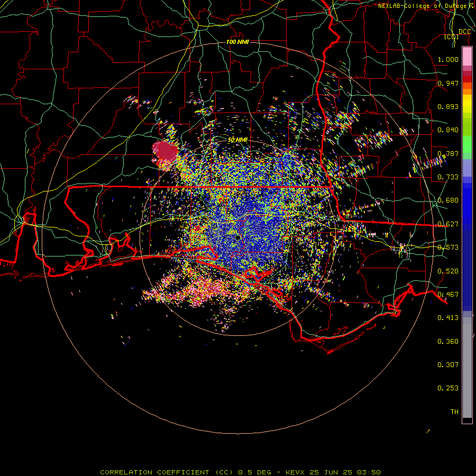The height and width of the screenshot is (476, 476).
Task: Click the black radar site dot at center
Action: pos(237,237)
